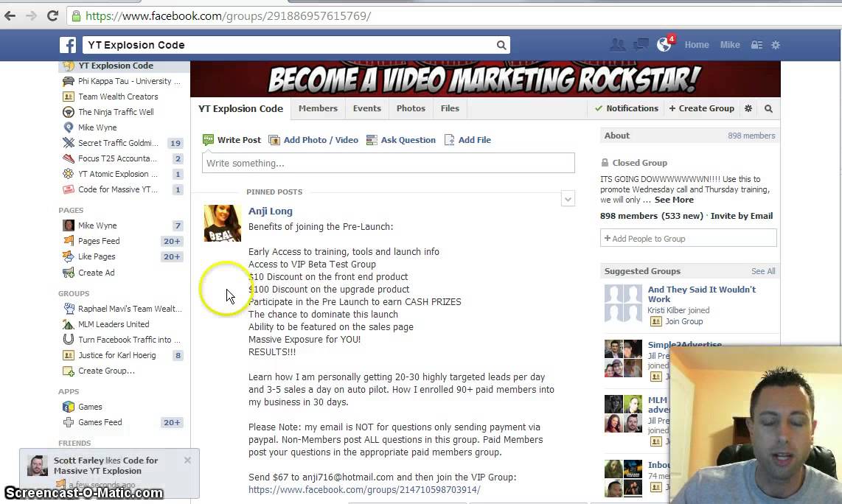Click the YT Explosion Code search field

(289, 45)
